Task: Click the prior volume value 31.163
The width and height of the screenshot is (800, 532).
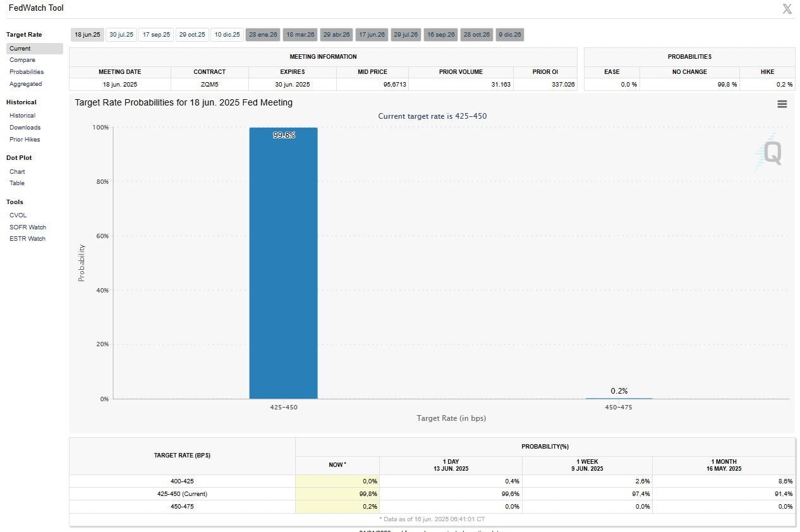Action: coord(500,84)
